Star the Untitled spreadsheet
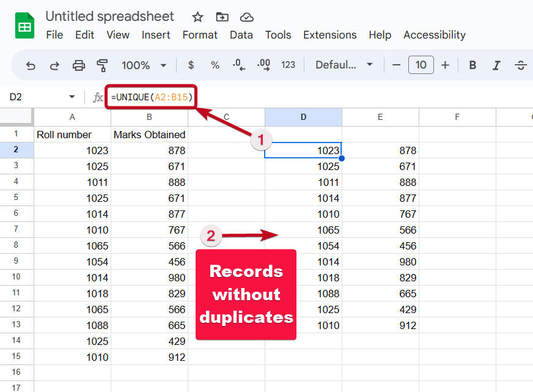Screen dimensions: 533x392 click(197, 17)
